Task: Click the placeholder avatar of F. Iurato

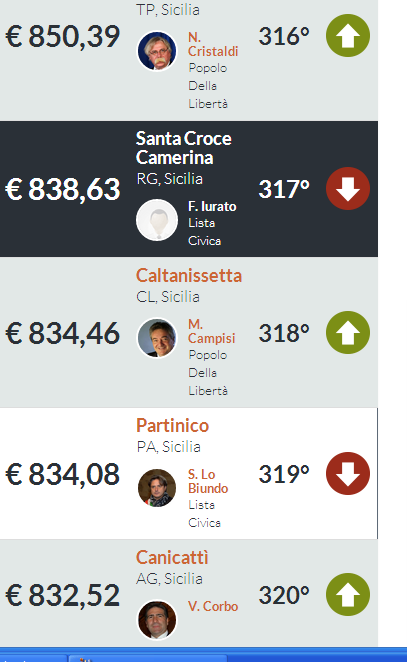Action: (x=157, y=220)
